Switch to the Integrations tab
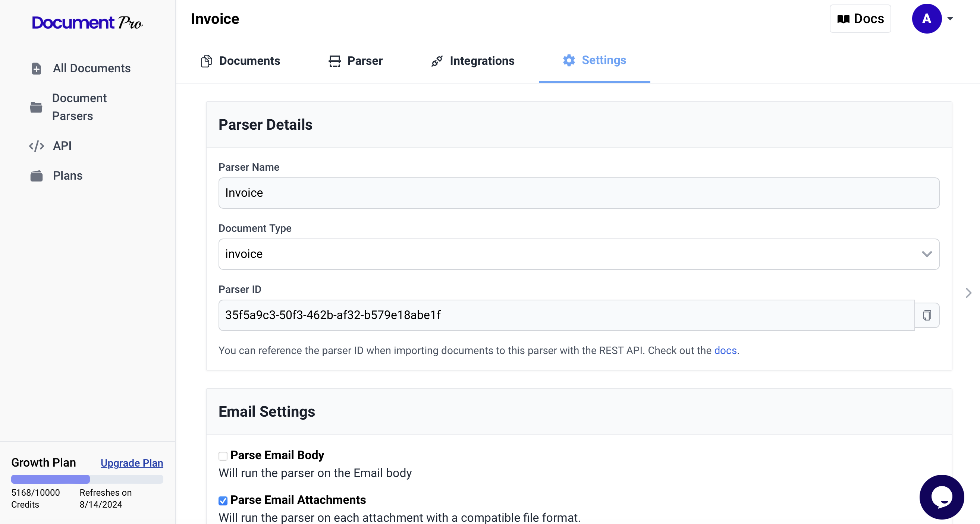Screen dimensions: 980x524 pos(472,61)
